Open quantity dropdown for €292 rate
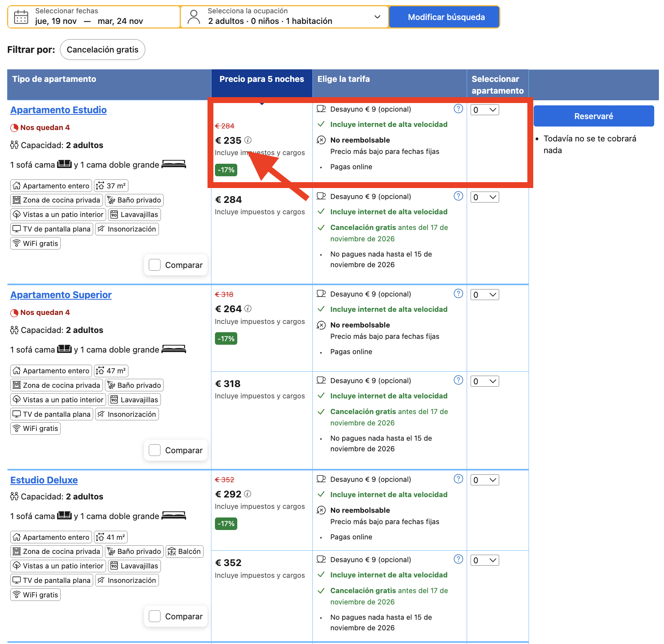This screenshot has height=644, width=664. [x=485, y=480]
